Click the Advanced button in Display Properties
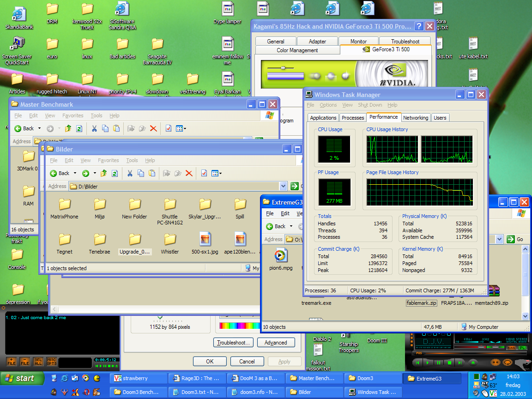This screenshot has height=399, width=532. [276, 343]
